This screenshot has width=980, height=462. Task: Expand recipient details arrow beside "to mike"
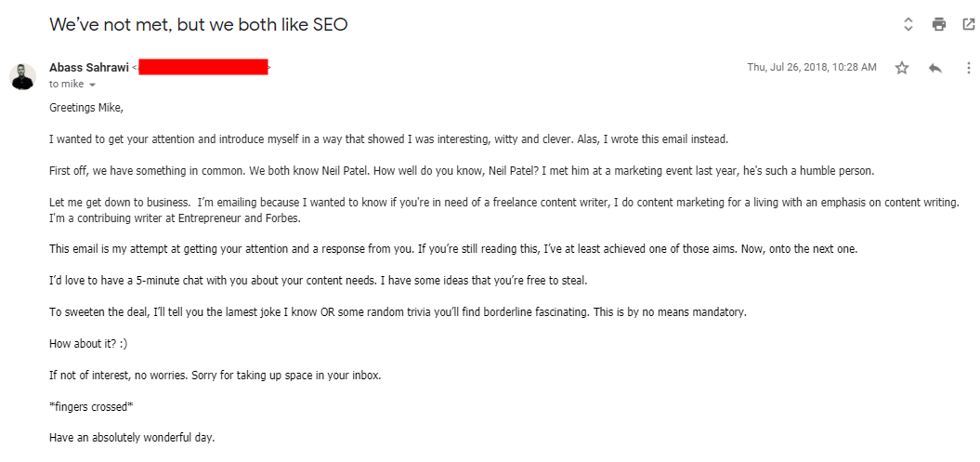92,85
